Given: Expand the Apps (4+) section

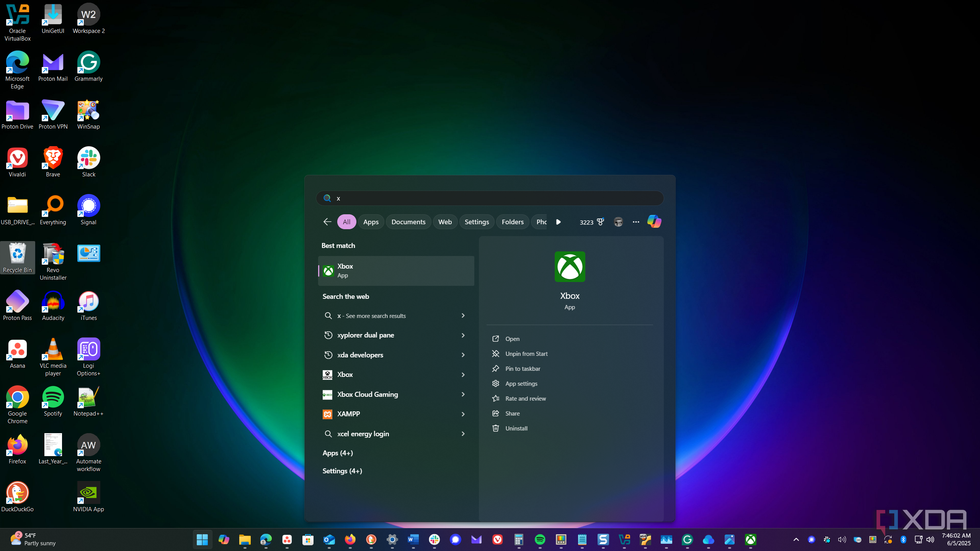Looking at the screenshot, I should point(338,453).
